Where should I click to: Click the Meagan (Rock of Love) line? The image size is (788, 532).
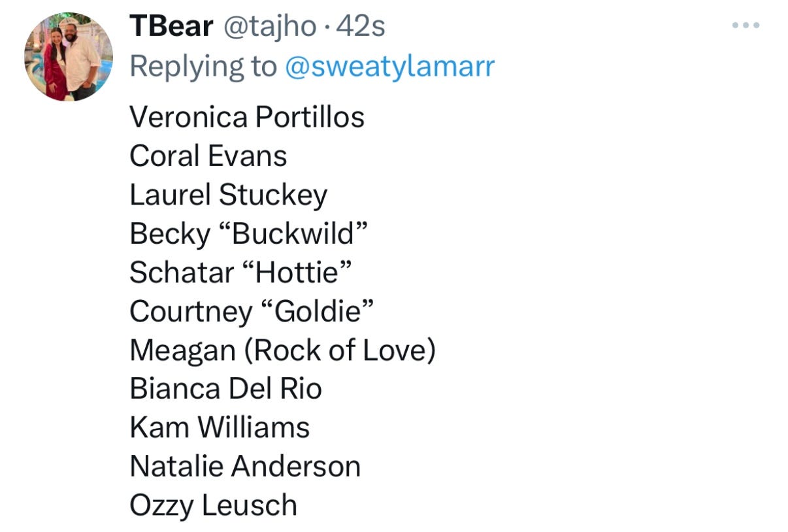(283, 350)
